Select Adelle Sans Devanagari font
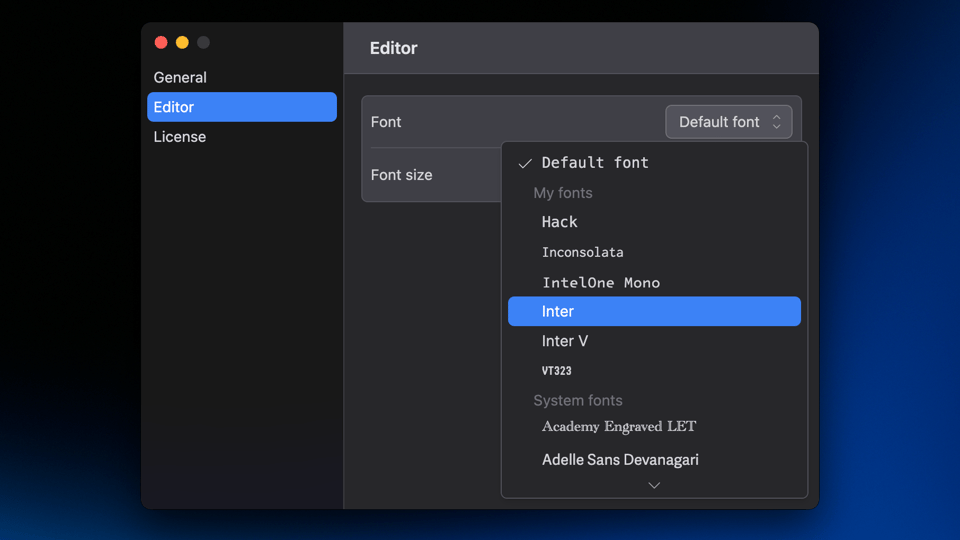 [620, 460]
